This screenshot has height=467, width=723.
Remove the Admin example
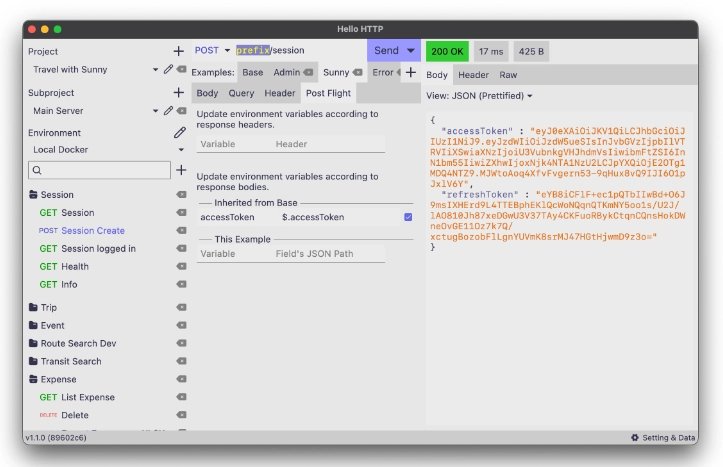coord(308,72)
